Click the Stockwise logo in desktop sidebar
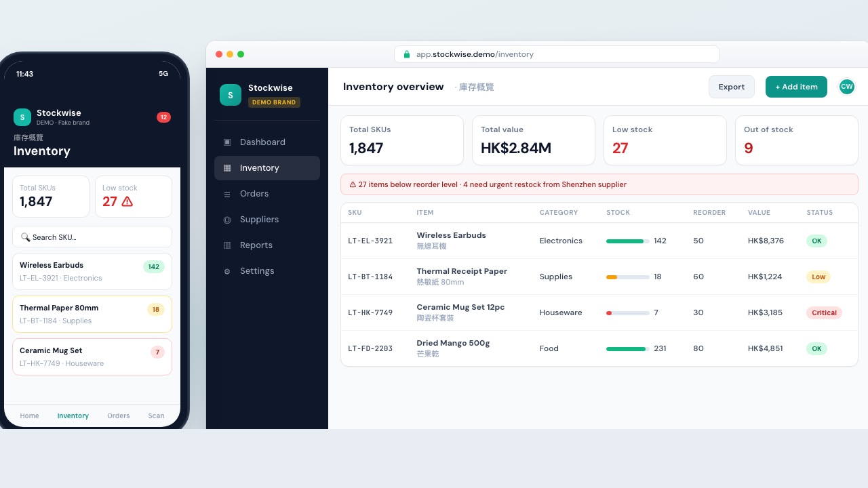The height and width of the screenshot is (488, 868). (231, 95)
